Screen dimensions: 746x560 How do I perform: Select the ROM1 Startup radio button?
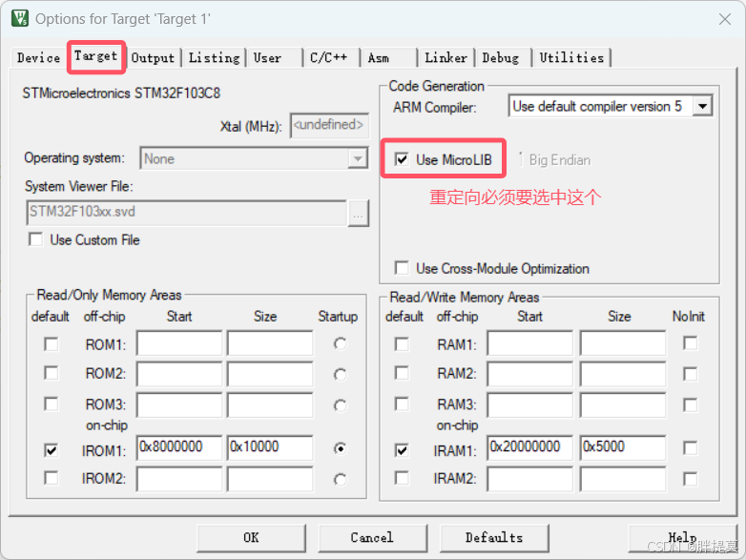coord(340,343)
